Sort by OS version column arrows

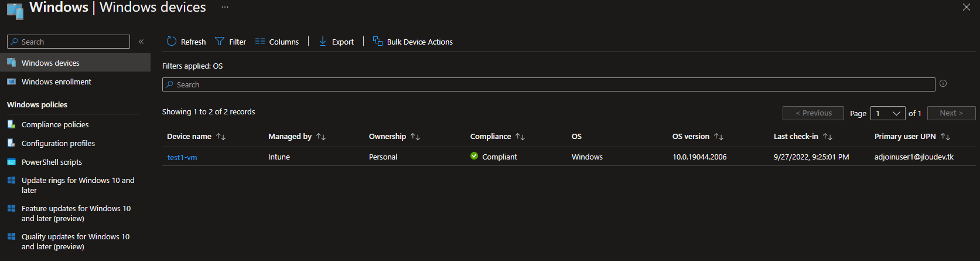point(719,137)
